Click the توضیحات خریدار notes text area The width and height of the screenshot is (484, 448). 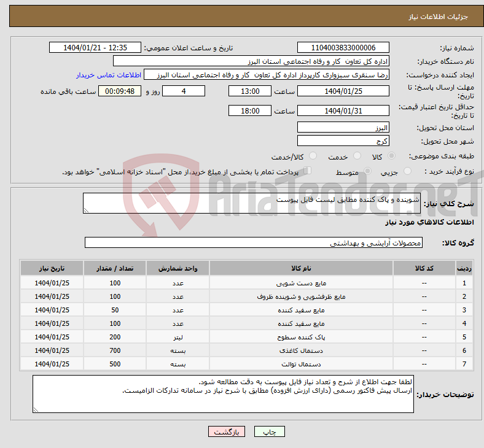click(x=222, y=394)
